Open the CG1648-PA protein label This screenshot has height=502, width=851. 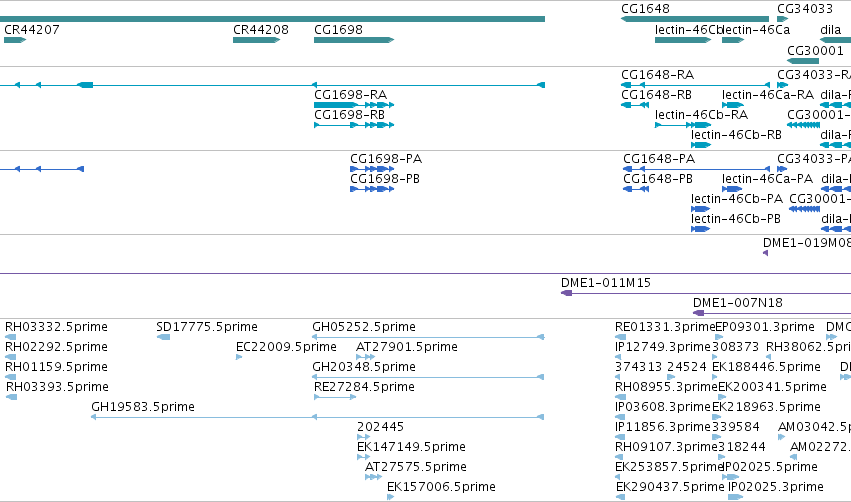click(x=659, y=159)
